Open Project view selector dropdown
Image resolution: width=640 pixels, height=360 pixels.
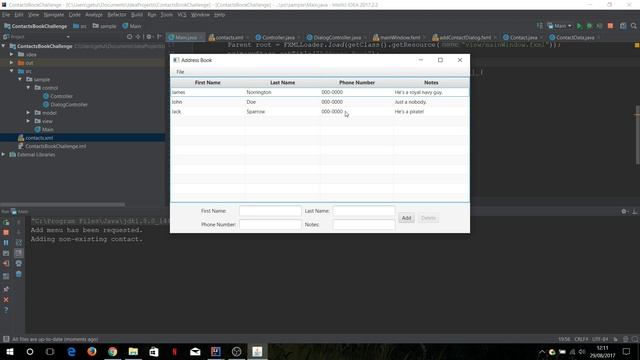pyautogui.click(x=36, y=37)
